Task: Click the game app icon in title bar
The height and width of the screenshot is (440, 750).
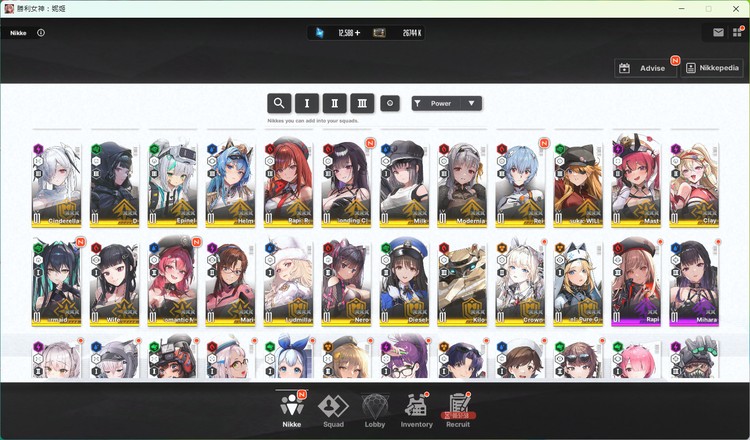Action: 9,9
